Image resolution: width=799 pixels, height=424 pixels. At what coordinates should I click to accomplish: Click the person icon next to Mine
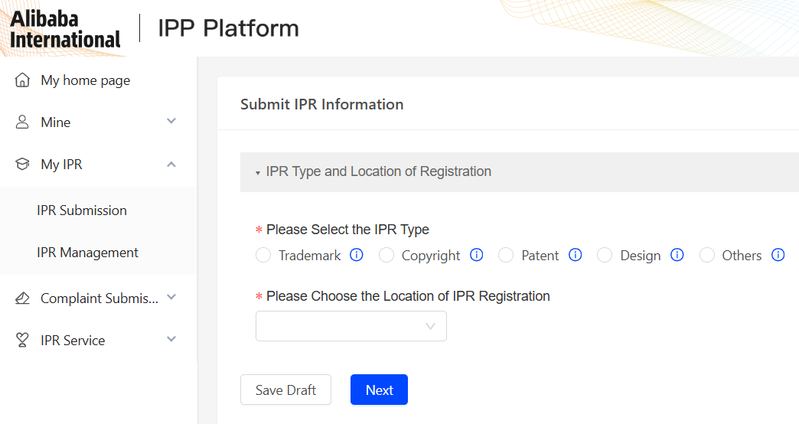22,122
